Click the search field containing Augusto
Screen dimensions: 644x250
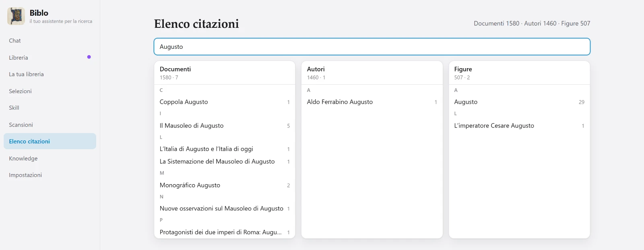pos(372,47)
